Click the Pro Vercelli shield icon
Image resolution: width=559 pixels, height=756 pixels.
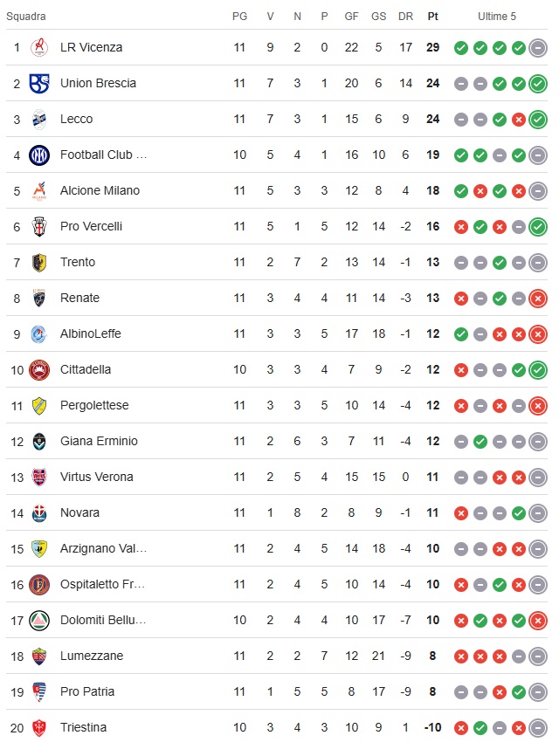(x=39, y=226)
